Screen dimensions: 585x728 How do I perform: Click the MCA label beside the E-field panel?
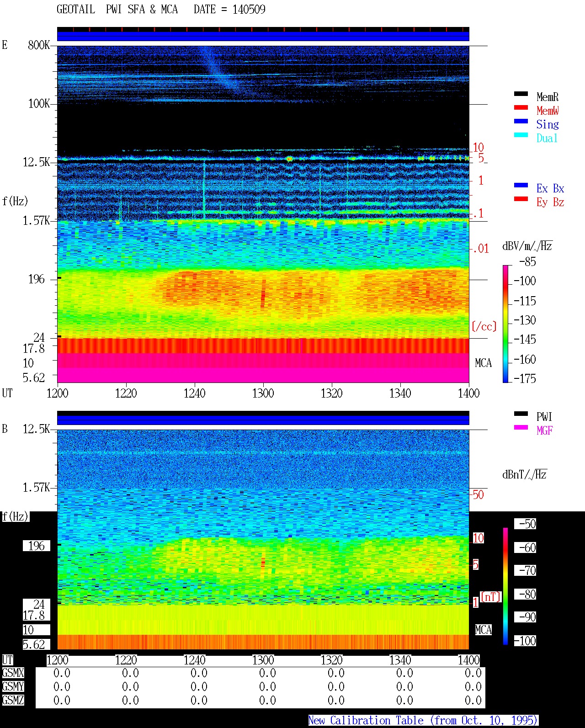click(x=483, y=363)
